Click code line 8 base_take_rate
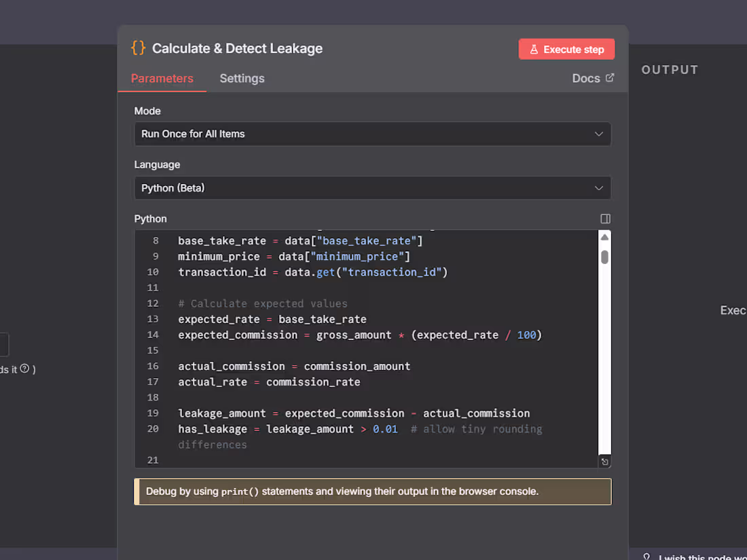The image size is (747, 560). (x=300, y=241)
